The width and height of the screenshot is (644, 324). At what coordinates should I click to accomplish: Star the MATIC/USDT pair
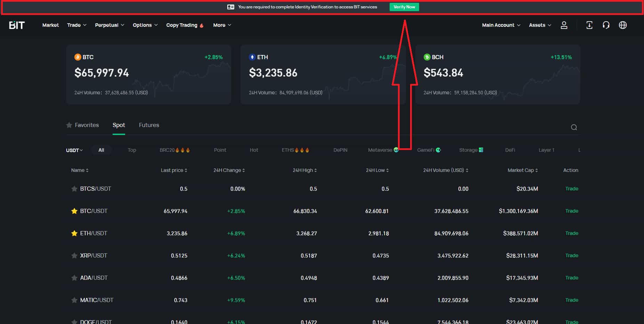[74, 300]
